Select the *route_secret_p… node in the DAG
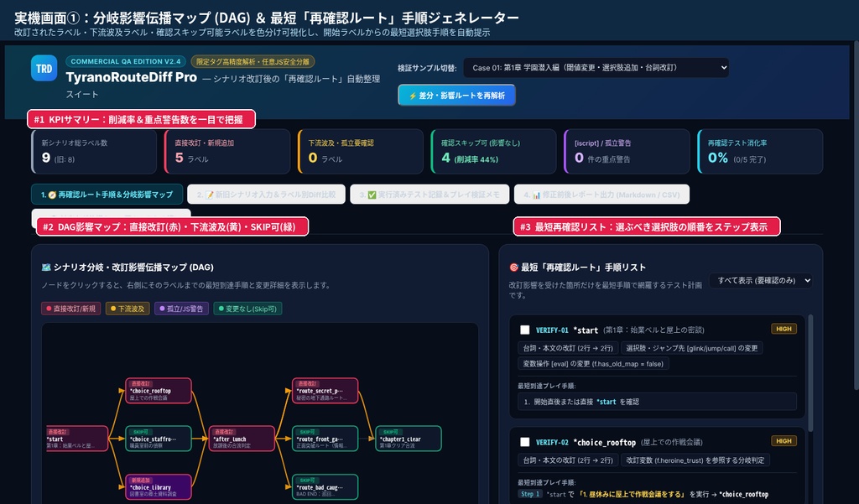 325,391
